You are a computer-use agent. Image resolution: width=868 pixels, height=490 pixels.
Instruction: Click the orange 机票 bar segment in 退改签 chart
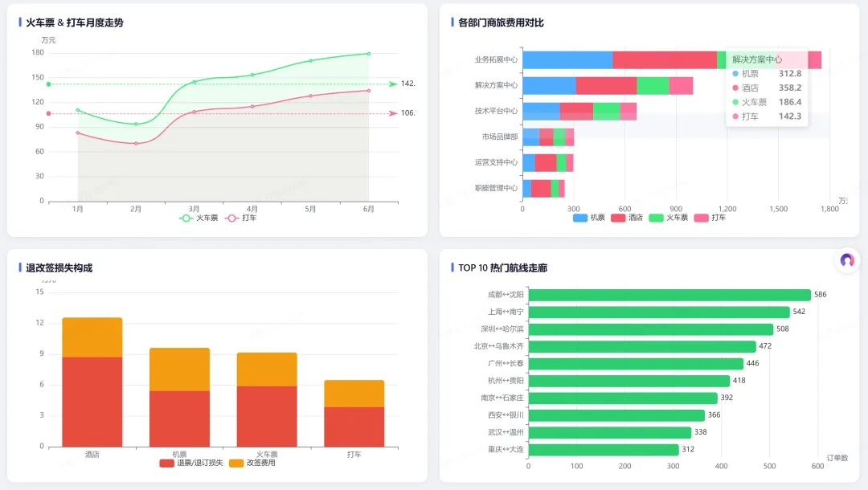click(x=179, y=370)
